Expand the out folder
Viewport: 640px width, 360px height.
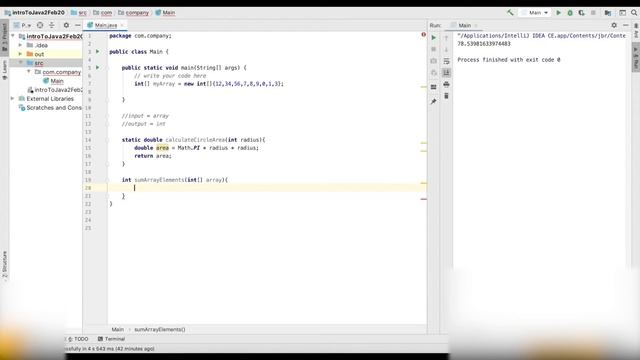(x=20, y=54)
